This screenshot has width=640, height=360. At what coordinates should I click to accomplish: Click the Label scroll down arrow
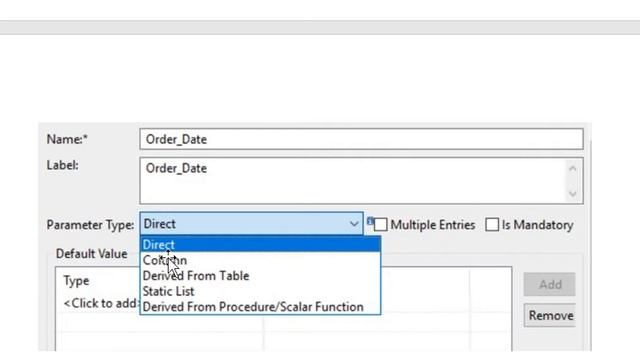[x=572, y=193]
